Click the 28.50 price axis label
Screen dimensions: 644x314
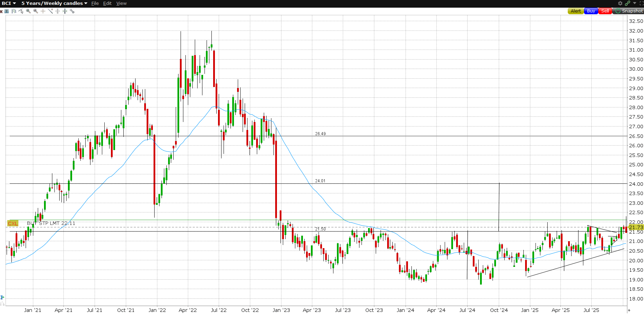636,98
